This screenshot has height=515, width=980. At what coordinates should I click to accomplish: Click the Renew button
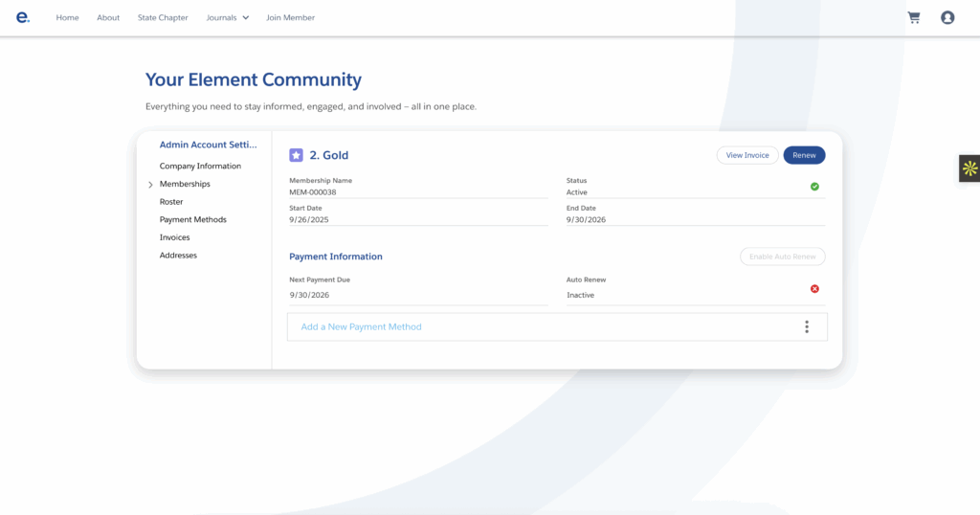[x=804, y=155]
